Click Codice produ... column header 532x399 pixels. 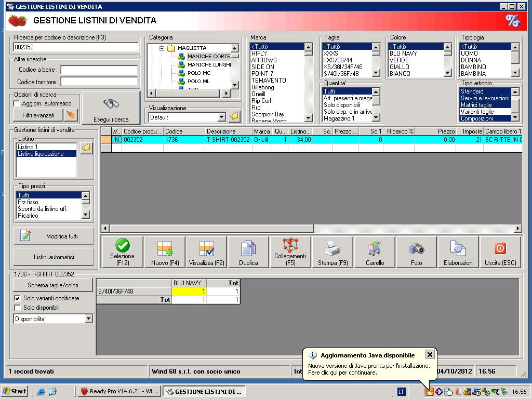tap(142, 131)
